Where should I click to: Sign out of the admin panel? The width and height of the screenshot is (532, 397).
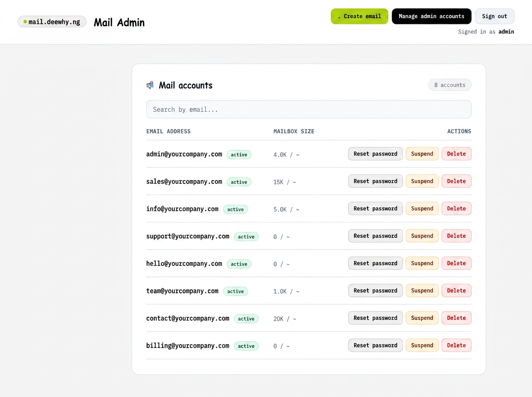(494, 16)
